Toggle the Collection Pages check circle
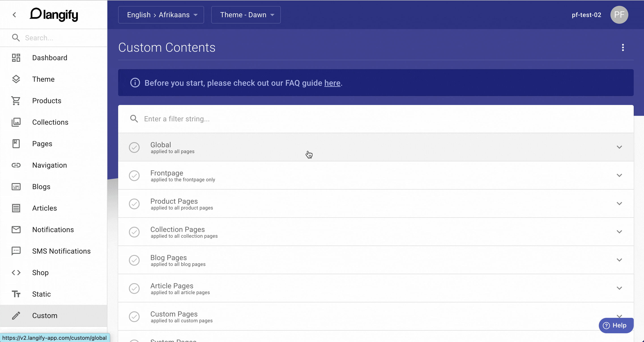The height and width of the screenshot is (342, 644). point(134,232)
